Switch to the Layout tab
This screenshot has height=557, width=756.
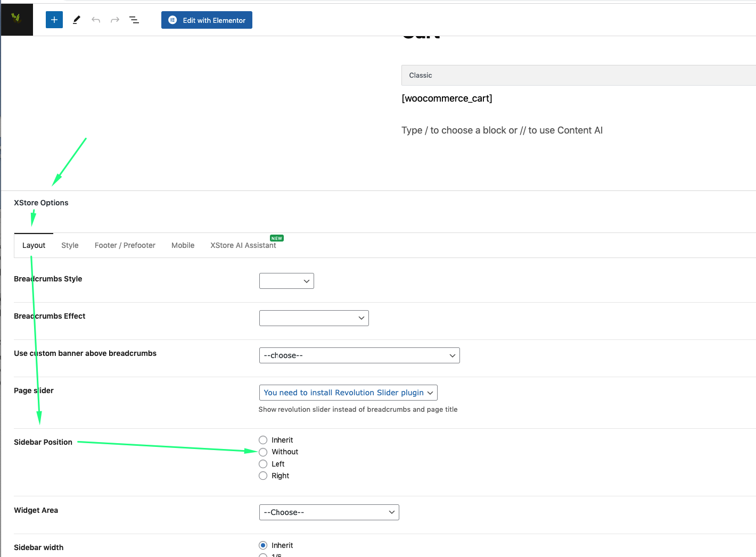click(34, 245)
